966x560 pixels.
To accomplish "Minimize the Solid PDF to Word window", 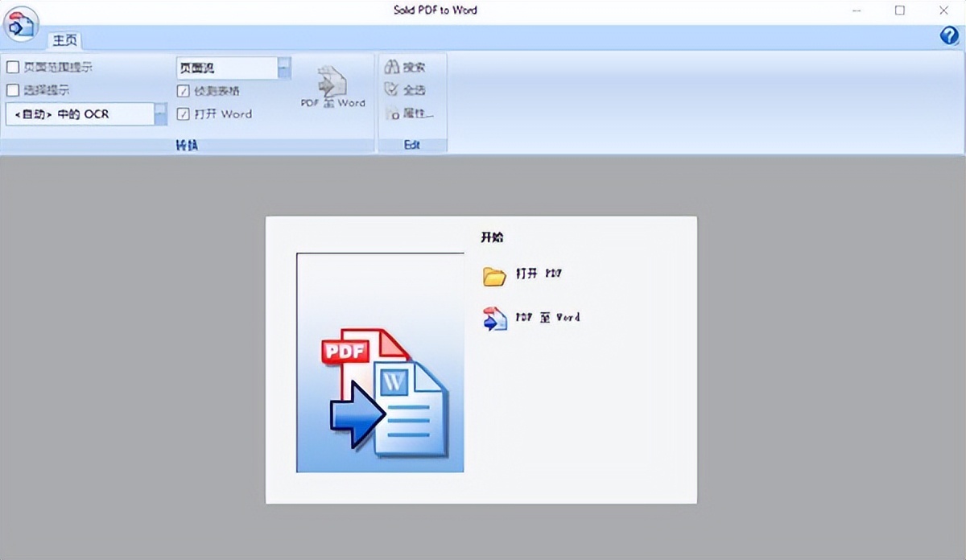I will pos(856,10).
